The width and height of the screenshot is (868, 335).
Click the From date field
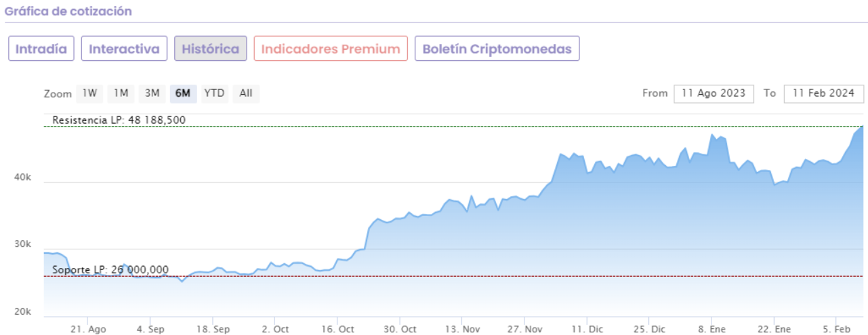pos(714,93)
